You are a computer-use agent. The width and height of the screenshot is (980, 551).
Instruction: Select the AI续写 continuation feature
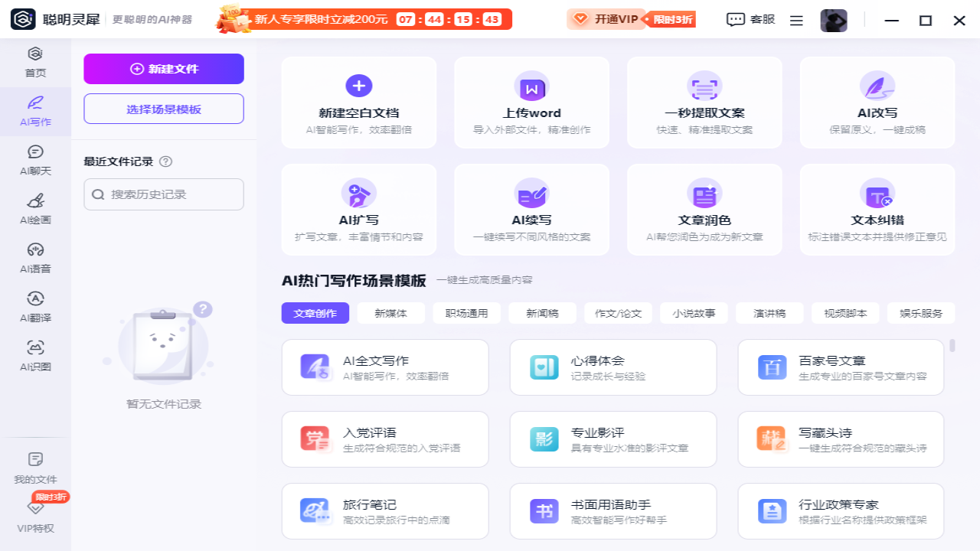[531, 209]
